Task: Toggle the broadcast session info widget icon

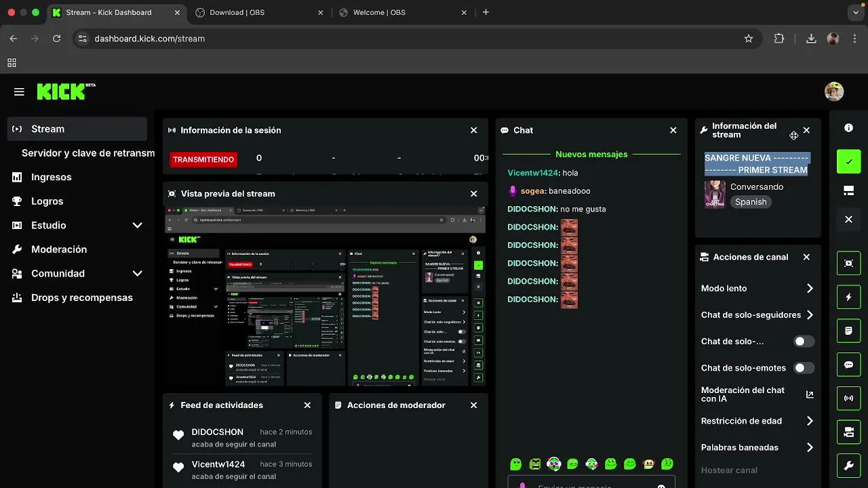Action: point(848,398)
